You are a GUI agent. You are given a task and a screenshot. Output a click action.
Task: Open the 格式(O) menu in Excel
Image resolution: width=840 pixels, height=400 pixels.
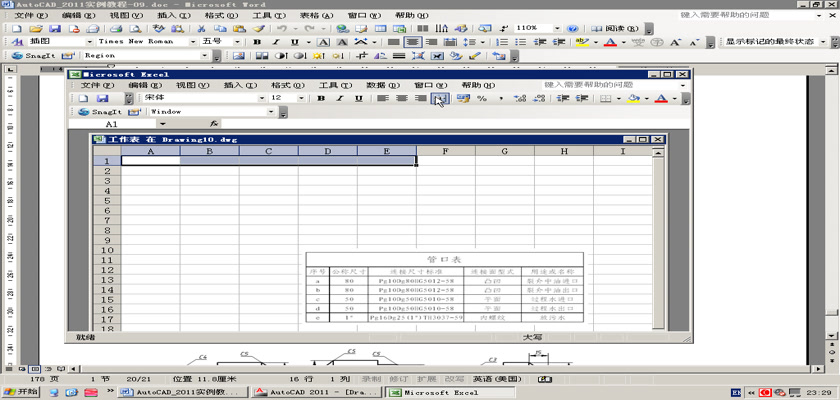click(288, 85)
